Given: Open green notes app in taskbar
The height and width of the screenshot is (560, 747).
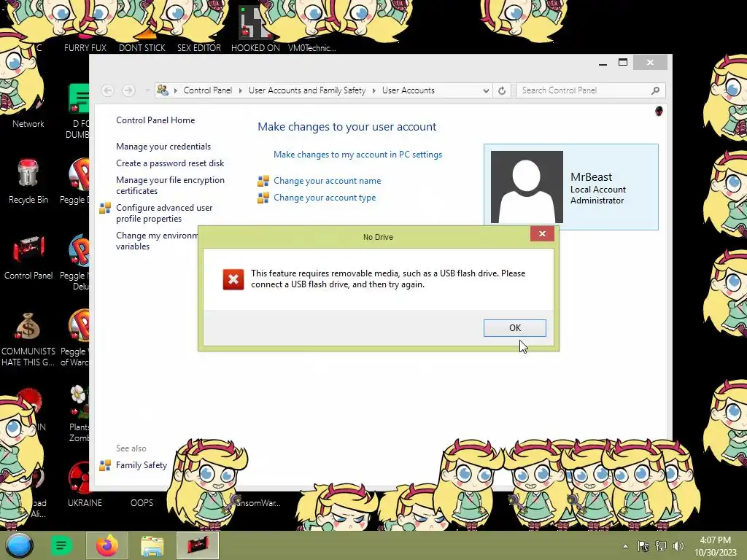Looking at the screenshot, I should [61, 545].
